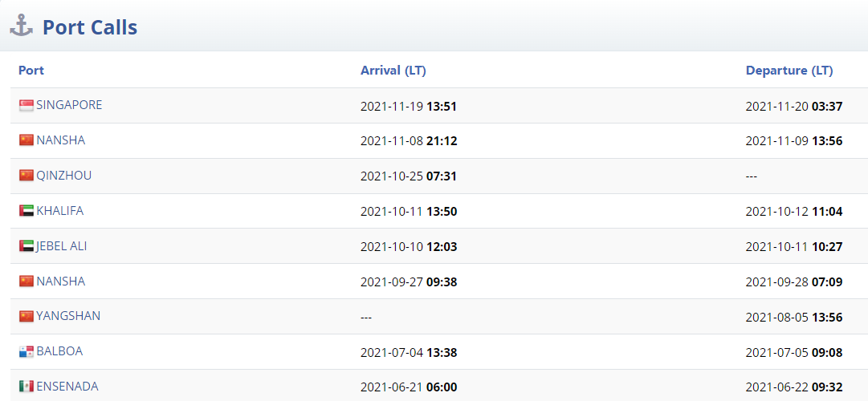The height and width of the screenshot is (401, 868).
Task: Open the ENSENADA port link
Action: (67, 386)
